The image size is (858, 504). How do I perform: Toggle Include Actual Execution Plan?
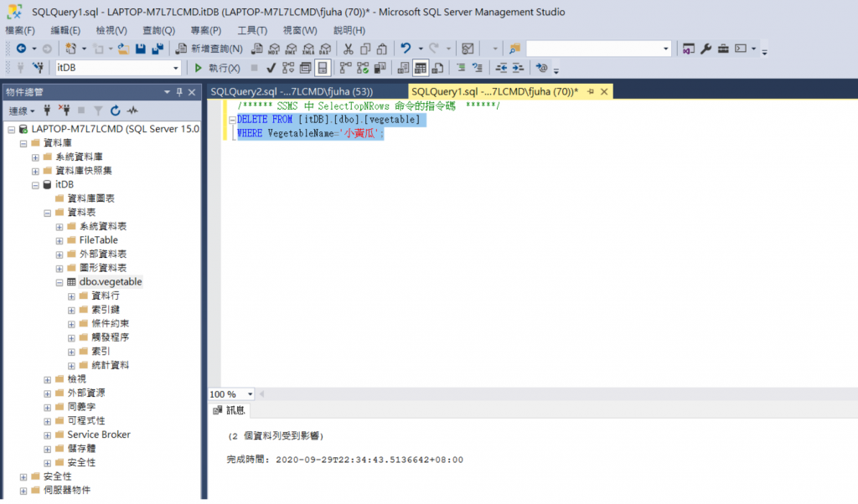(x=345, y=68)
